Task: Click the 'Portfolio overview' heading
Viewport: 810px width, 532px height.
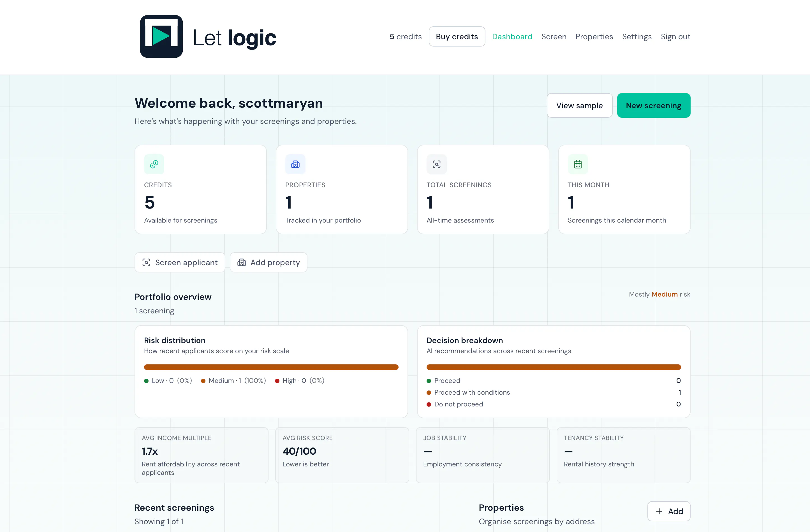Action: point(173,297)
